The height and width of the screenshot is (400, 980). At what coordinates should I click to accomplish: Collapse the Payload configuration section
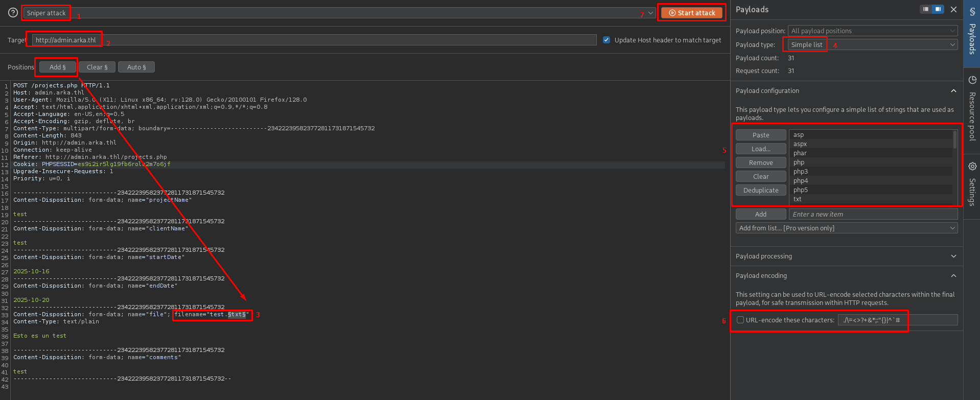[x=953, y=91]
